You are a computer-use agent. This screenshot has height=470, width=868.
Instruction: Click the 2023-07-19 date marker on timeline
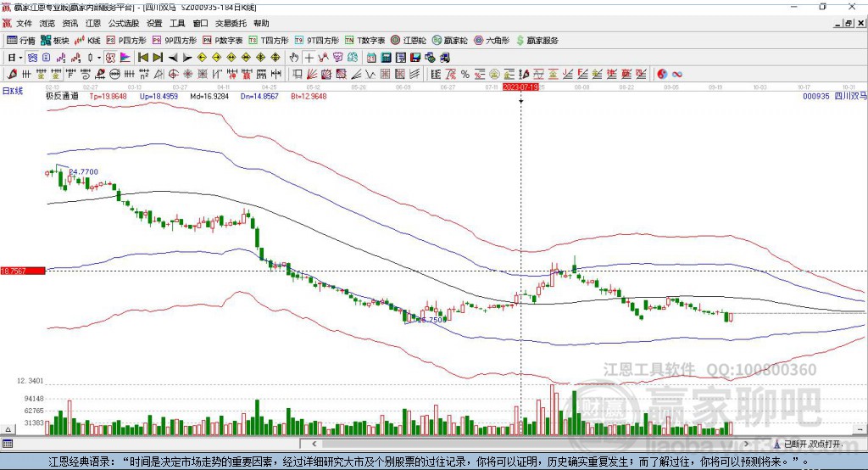pos(520,87)
